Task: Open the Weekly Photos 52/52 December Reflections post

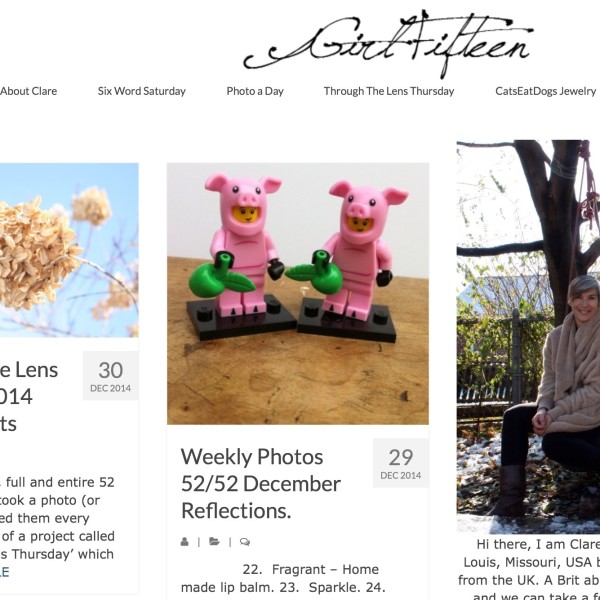Action: click(x=261, y=484)
